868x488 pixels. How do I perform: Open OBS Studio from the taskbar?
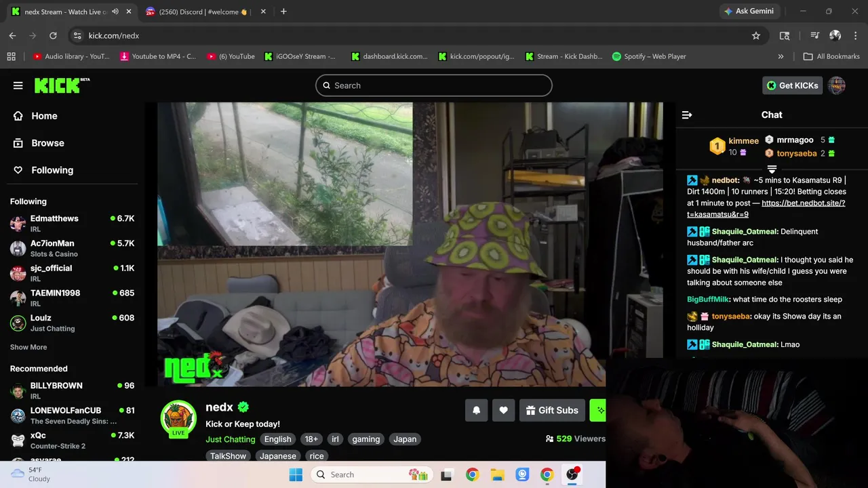572,474
